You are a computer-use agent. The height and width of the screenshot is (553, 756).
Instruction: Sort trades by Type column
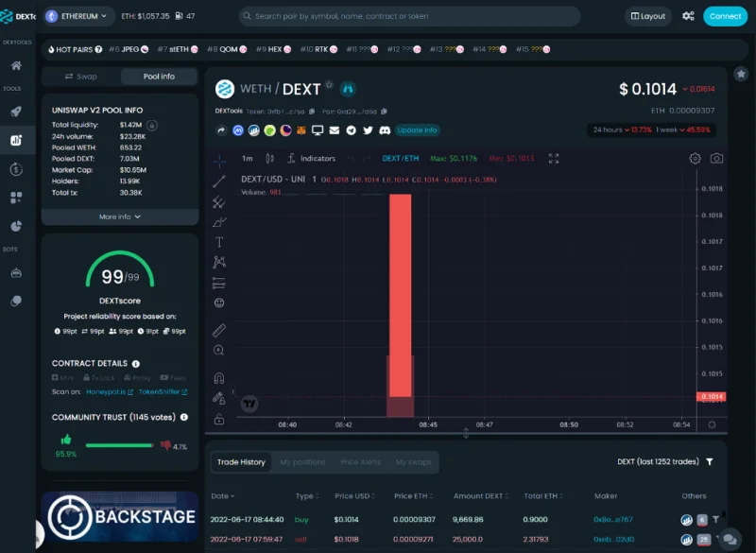307,495
